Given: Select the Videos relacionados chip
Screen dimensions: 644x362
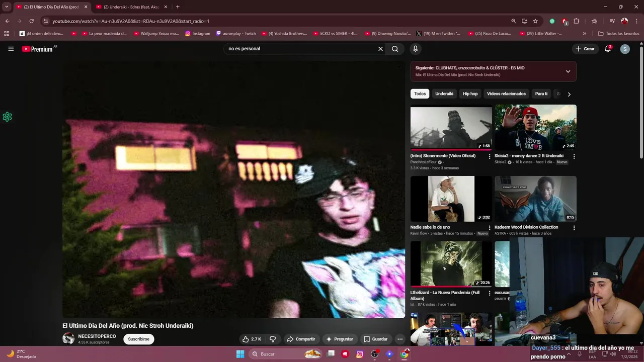Looking at the screenshot, I should (x=506, y=94).
